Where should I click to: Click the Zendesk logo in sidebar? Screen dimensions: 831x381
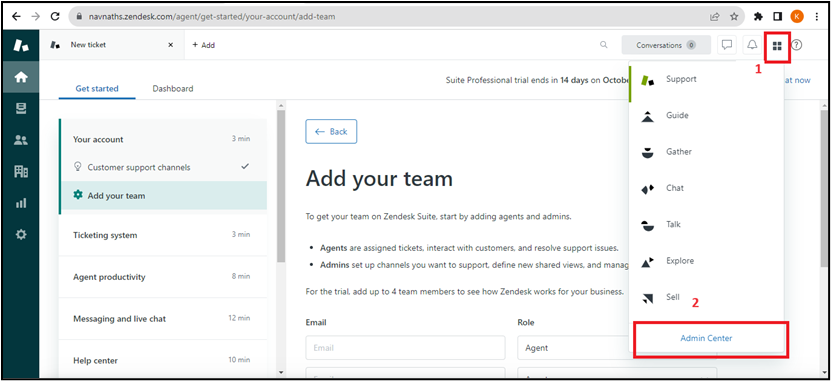point(20,45)
